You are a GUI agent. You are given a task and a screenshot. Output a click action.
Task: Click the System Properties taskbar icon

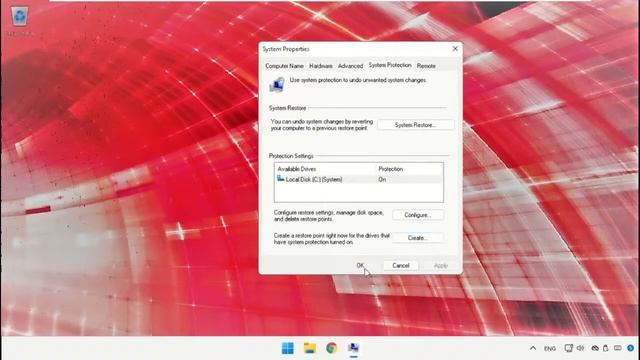coord(353,348)
